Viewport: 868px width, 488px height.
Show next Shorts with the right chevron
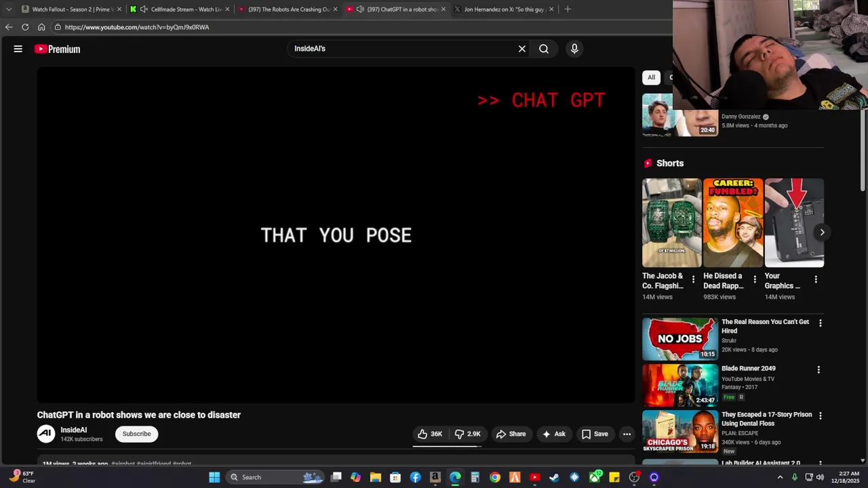(x=822, y=232)
